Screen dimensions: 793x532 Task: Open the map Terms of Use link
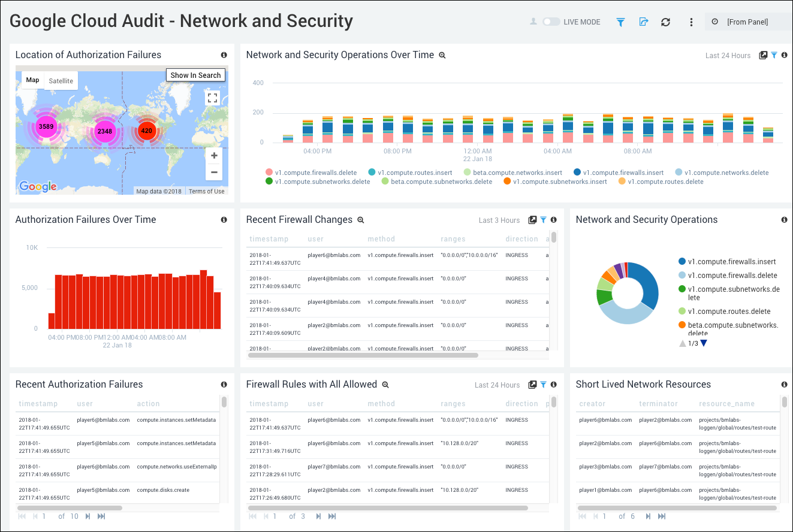[x=206, y=191]
